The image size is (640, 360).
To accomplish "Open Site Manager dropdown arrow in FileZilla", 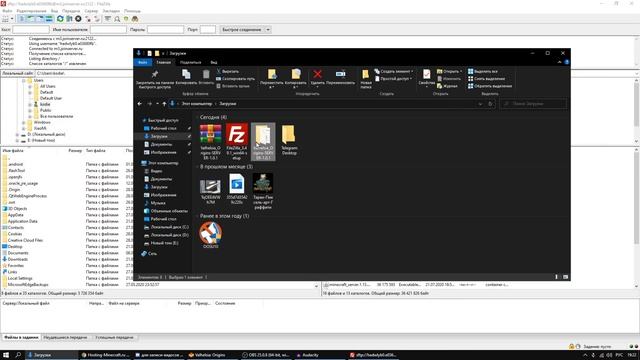I will coord(12,19).
